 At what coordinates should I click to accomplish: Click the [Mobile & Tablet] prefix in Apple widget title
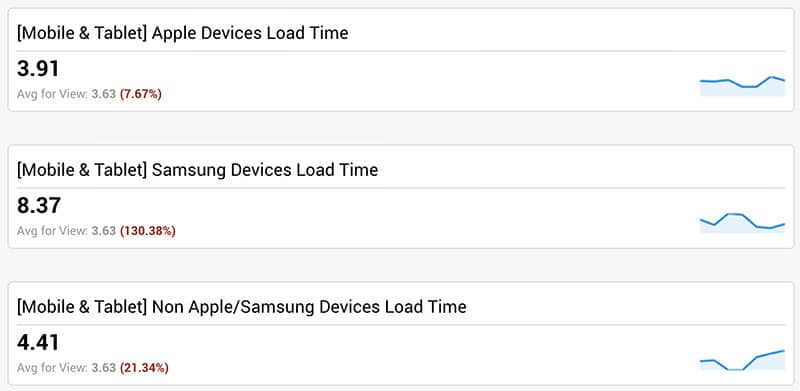pyautogui.click(x=82, y=33)
